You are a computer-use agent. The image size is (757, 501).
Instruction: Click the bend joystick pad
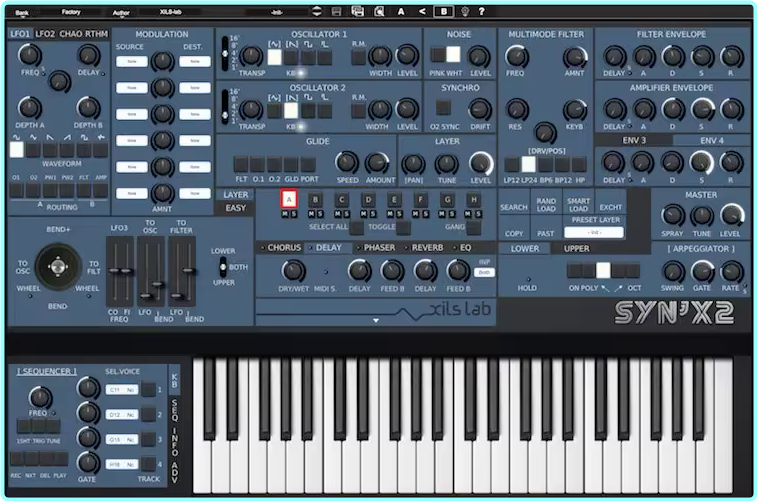57,267
